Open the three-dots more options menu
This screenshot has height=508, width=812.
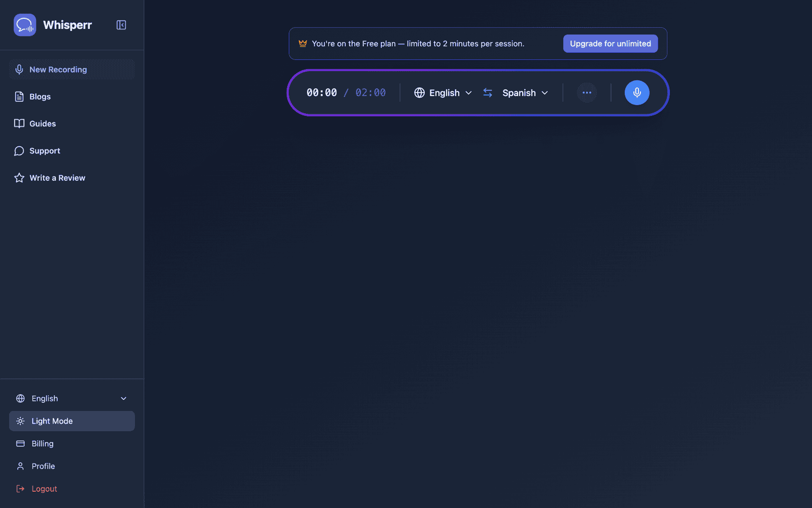(587, 92)
